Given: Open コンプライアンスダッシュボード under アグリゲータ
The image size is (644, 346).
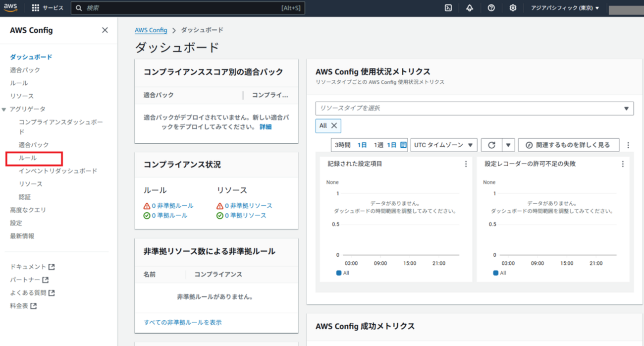Looking at the screenshot, I should (61, 127).
